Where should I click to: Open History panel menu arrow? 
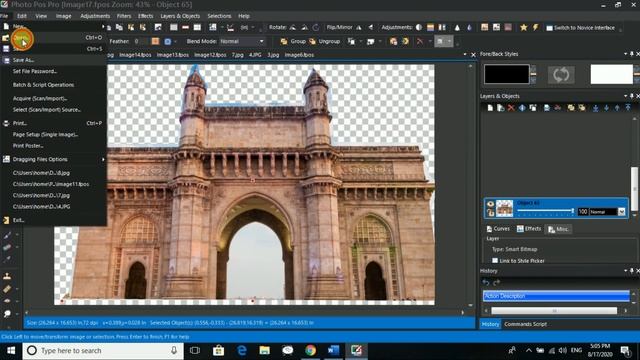coord(625,271)
